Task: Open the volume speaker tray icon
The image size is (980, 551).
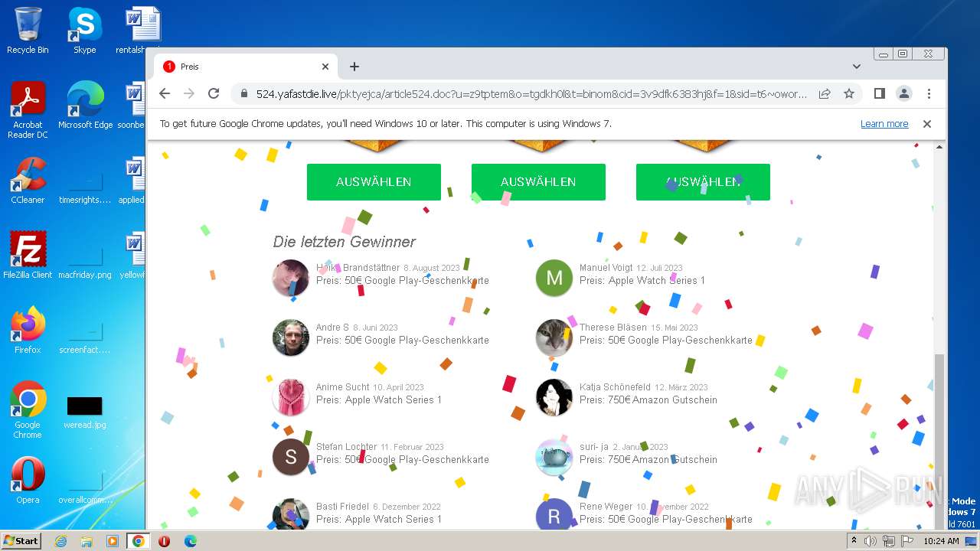Action: coord(871,541)
